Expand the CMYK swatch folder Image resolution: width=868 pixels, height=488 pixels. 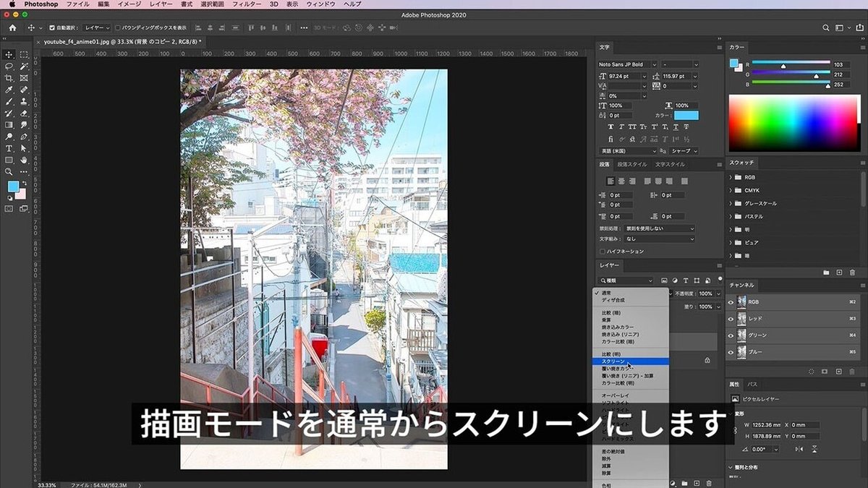[731, 190]
